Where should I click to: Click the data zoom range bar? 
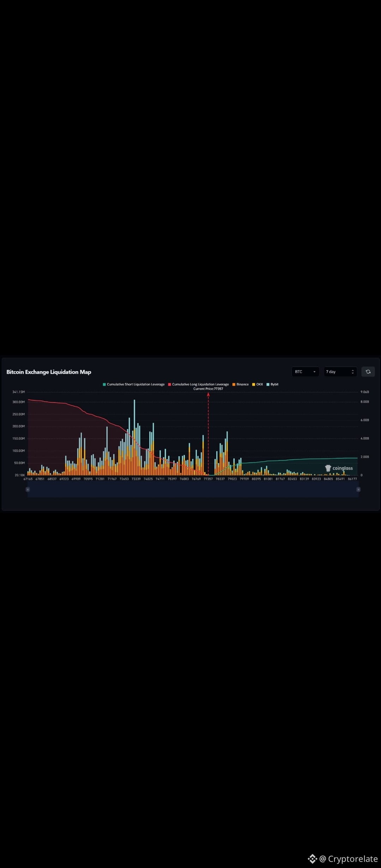click(193, 489)
